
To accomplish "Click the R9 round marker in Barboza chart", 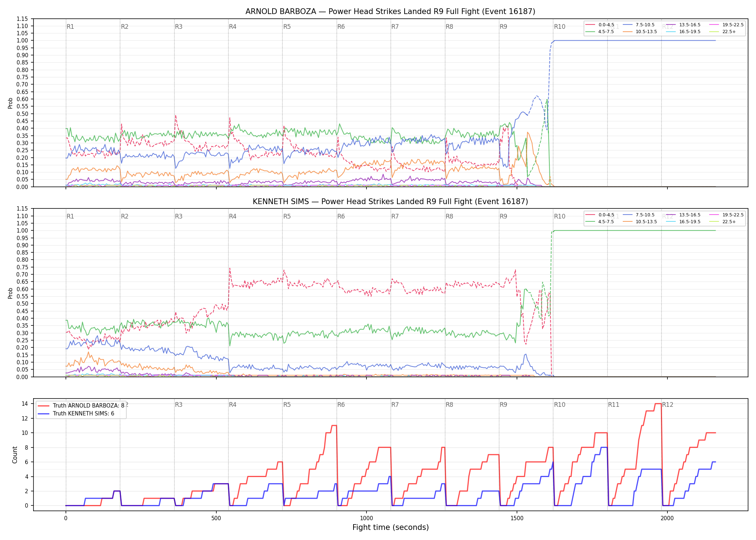I will click(503, 27).
